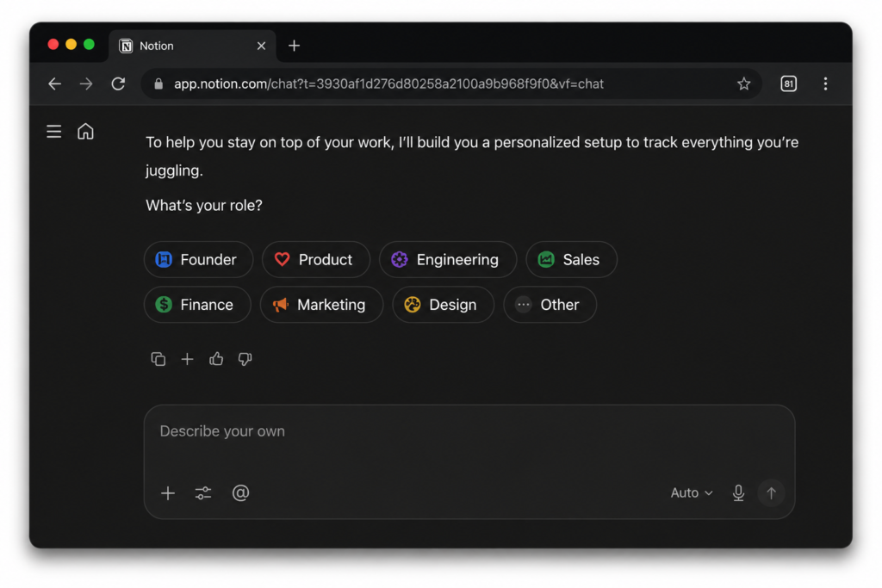The image size is (882, 588).
Task: Choose the Other role
Action: [550, 304]
